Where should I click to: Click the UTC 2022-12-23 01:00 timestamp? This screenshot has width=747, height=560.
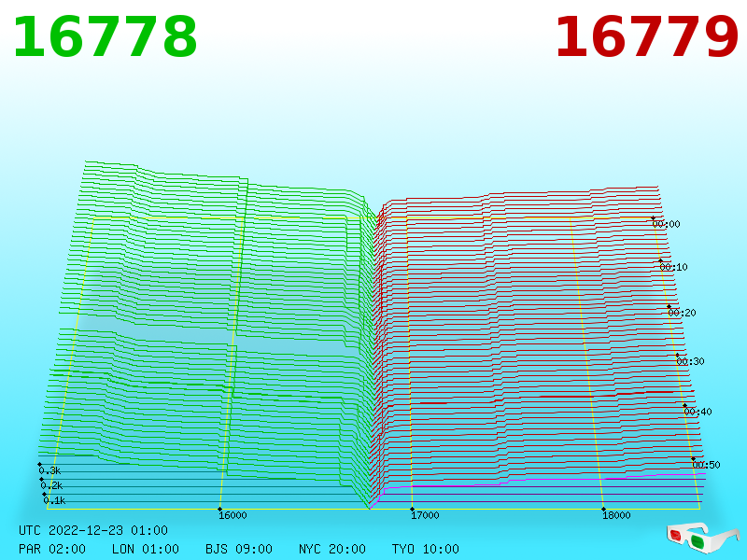coord(93,530)
